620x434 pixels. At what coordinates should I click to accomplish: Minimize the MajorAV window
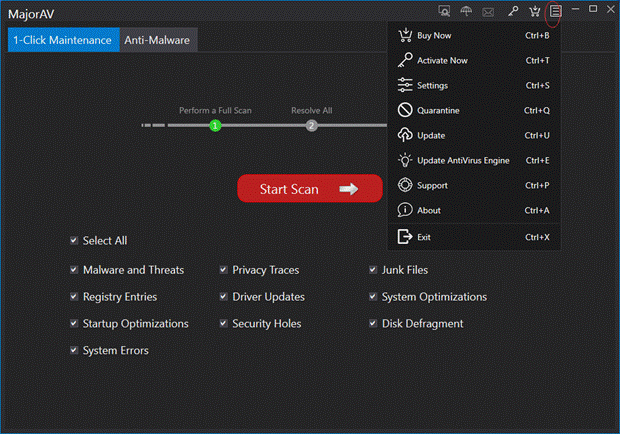point(575,9)
